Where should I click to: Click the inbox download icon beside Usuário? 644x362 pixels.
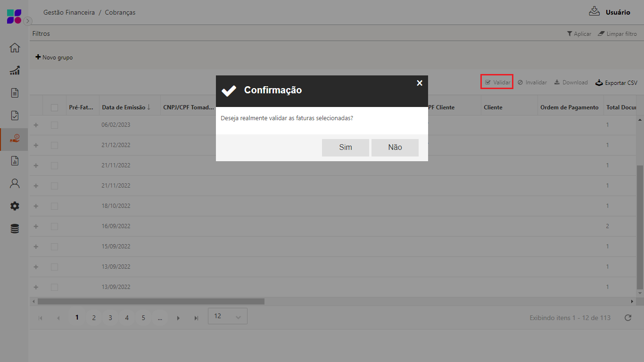coord(594,11)
